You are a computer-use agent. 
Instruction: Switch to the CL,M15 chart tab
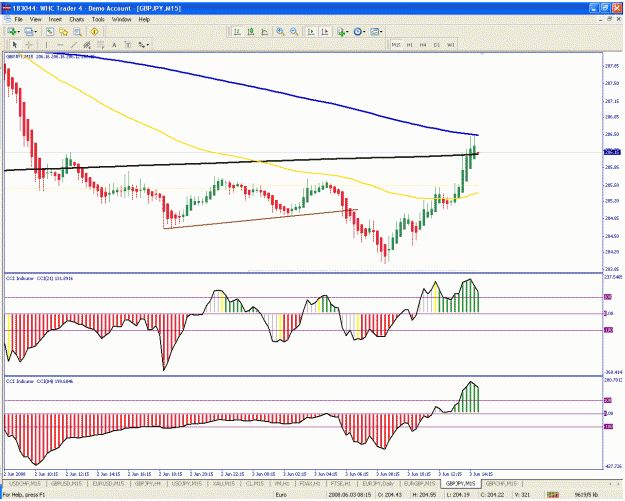[x=255, y=484]
